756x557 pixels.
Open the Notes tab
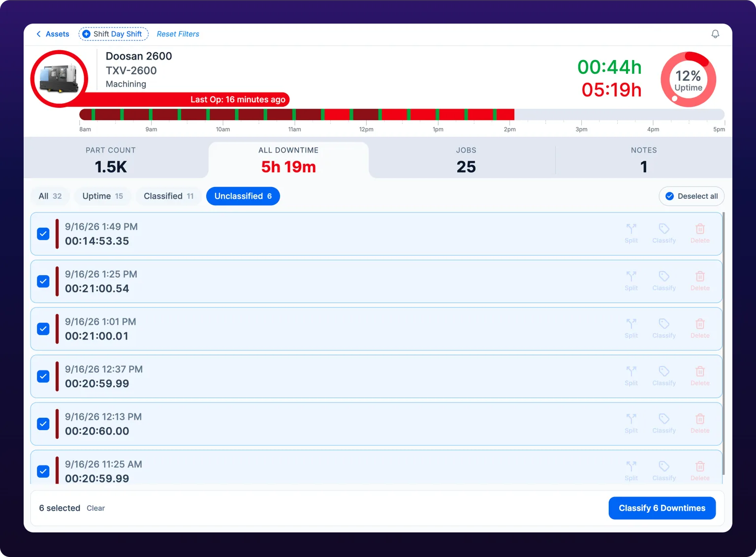click(x=644, y=160)
